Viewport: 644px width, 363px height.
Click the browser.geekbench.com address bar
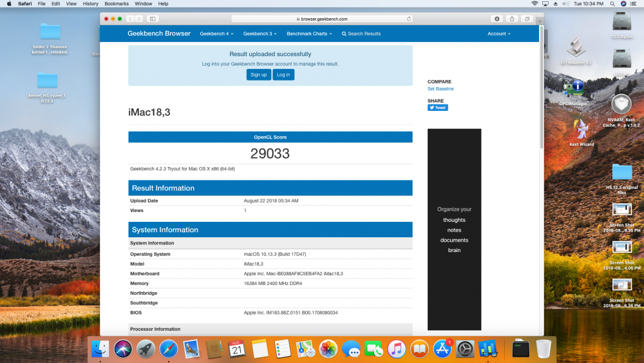[x=322, y=19]
